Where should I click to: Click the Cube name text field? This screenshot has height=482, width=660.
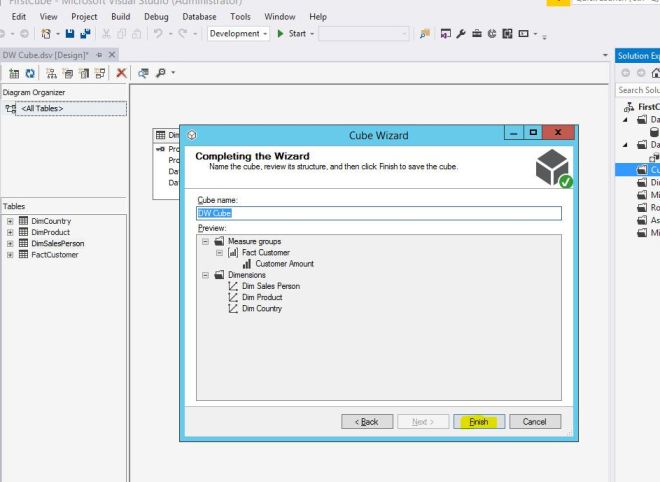point(378,213)
